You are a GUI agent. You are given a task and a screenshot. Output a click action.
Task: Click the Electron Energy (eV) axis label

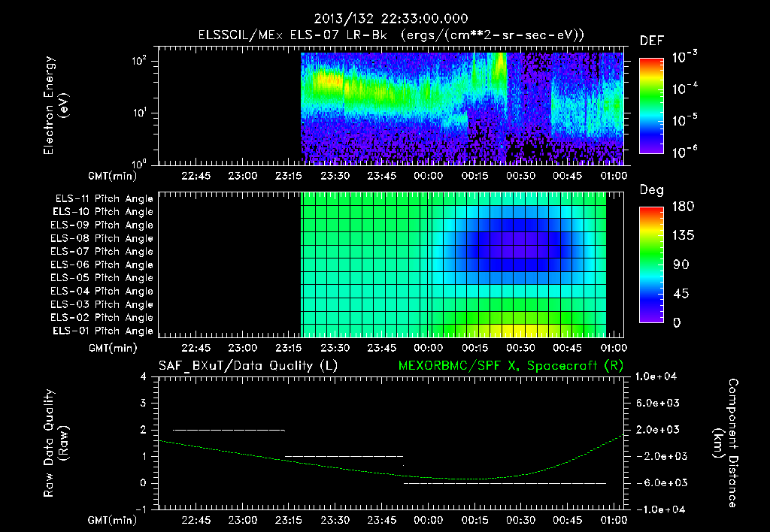pos(56,105)
